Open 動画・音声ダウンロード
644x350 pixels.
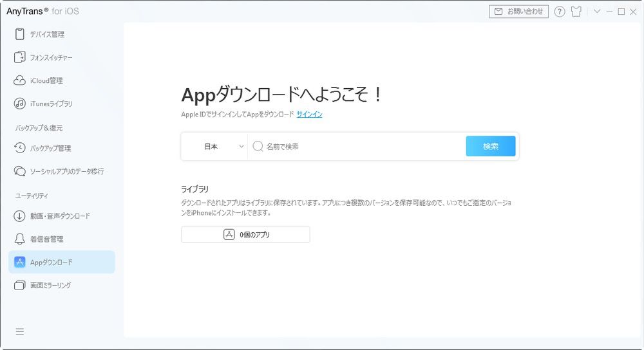[59, 216]
